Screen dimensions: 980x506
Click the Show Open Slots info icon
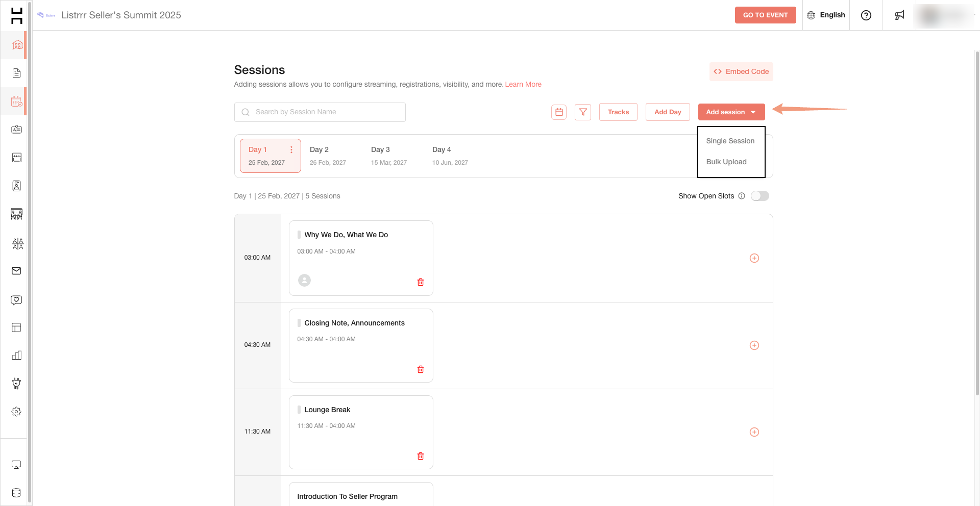(742, 196)
